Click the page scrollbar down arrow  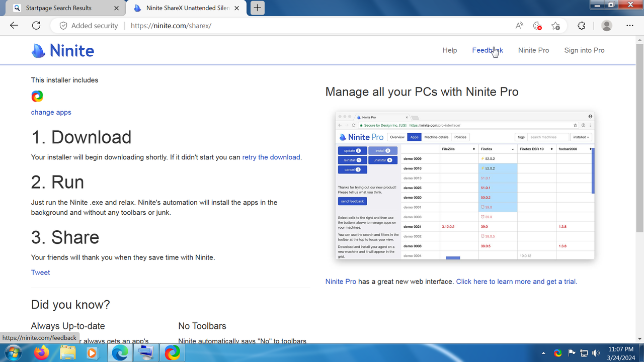click(639, 338)
